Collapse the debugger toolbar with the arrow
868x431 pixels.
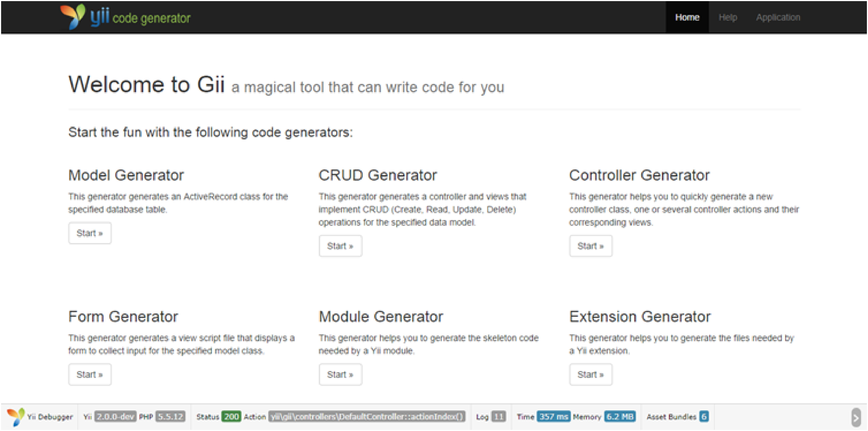(x=856, y=417)
